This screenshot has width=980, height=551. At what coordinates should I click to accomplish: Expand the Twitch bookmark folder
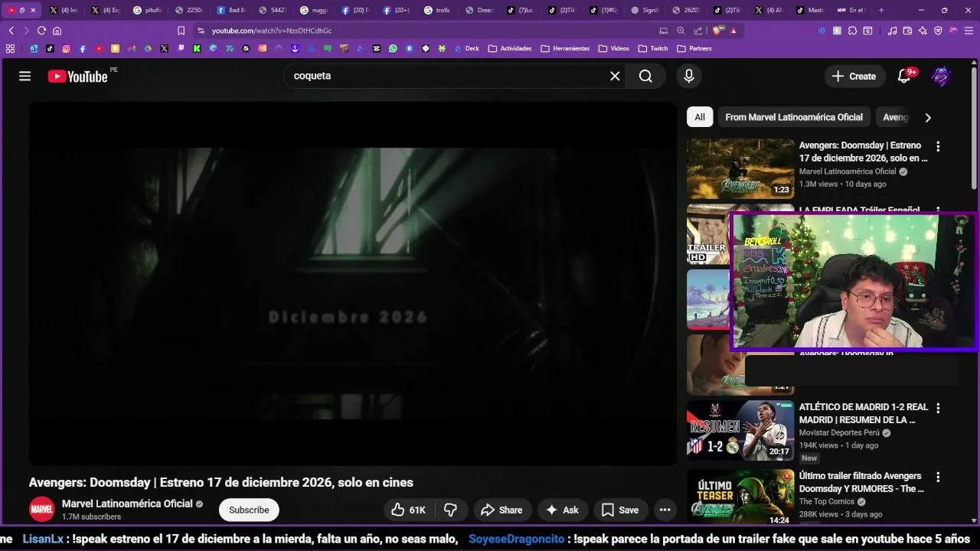653,48
